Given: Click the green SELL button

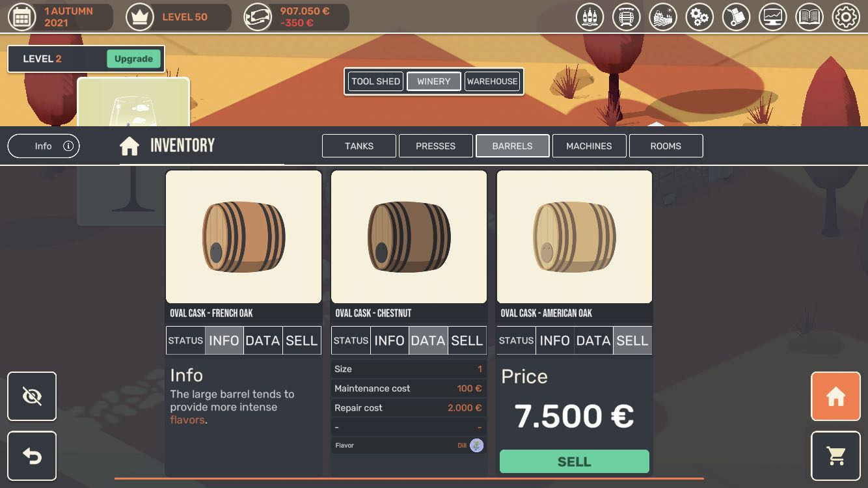Looking at the screenshot, I should click(x=575, y=461).
